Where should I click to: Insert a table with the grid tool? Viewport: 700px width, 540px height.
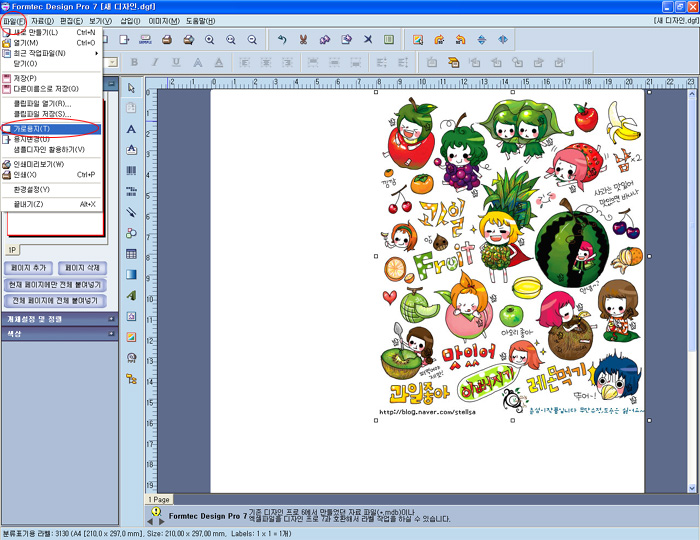(x=131, y=254)
